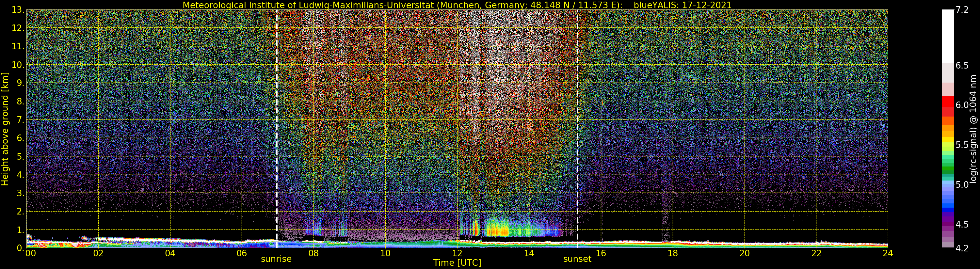Click the colorbar tick value 6.0
This screenshot has height=269, width=980.
coord(962,105)
